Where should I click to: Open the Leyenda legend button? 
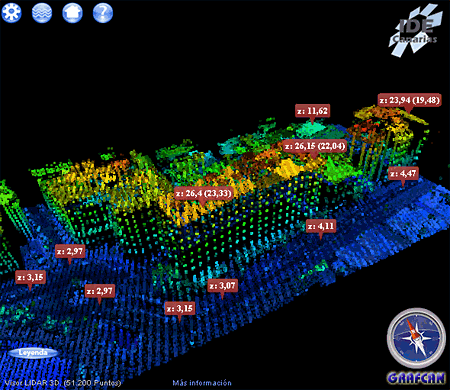33,353
